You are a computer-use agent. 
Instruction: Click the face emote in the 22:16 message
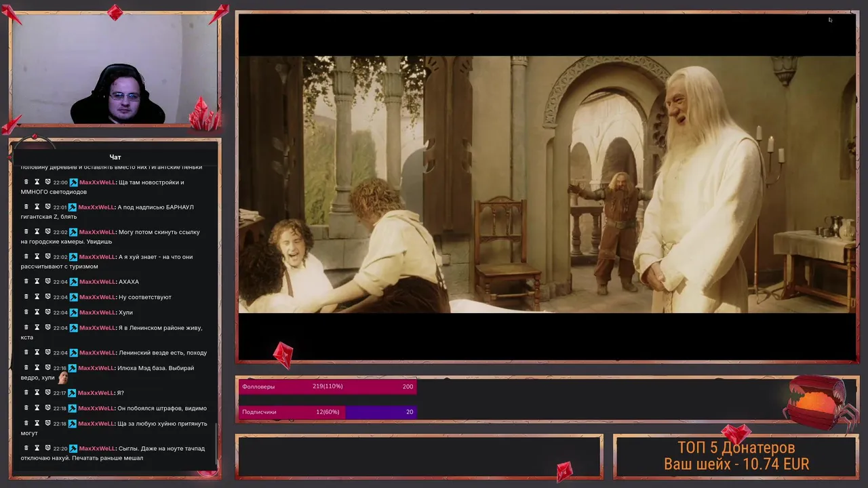[x=63, y=378]
